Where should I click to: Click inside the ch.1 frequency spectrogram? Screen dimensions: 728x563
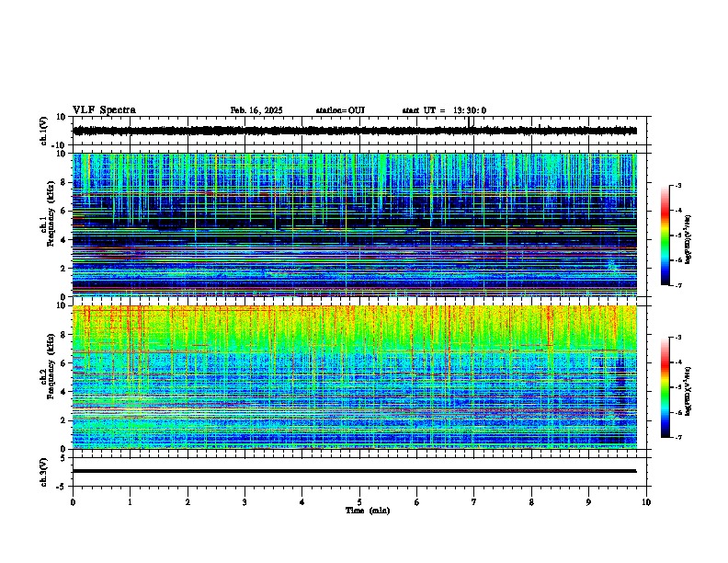[x=355, y=224]
